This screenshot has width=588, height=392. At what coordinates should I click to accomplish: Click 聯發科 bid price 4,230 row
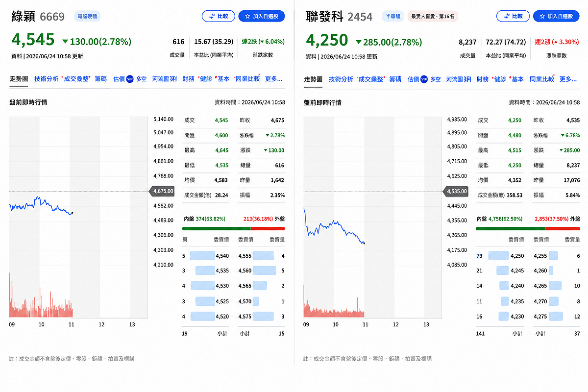point(500,317)
